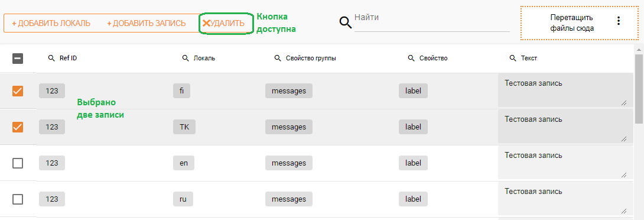Click the Перетащить файлы сюда drop zone
The image size is (644, 220).
[x=579, y=23]
